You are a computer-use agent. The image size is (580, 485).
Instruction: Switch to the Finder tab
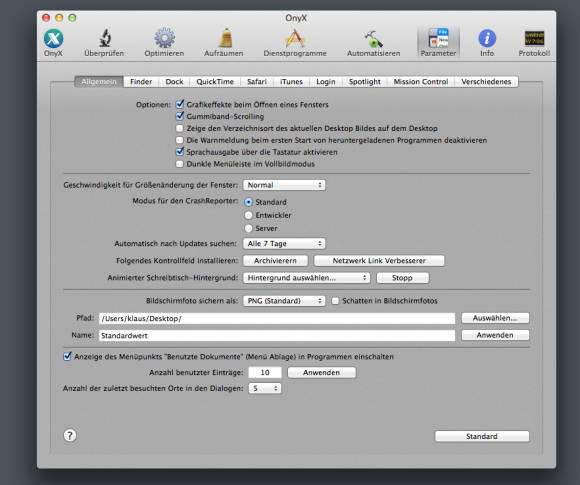click(x=141, y=81)
